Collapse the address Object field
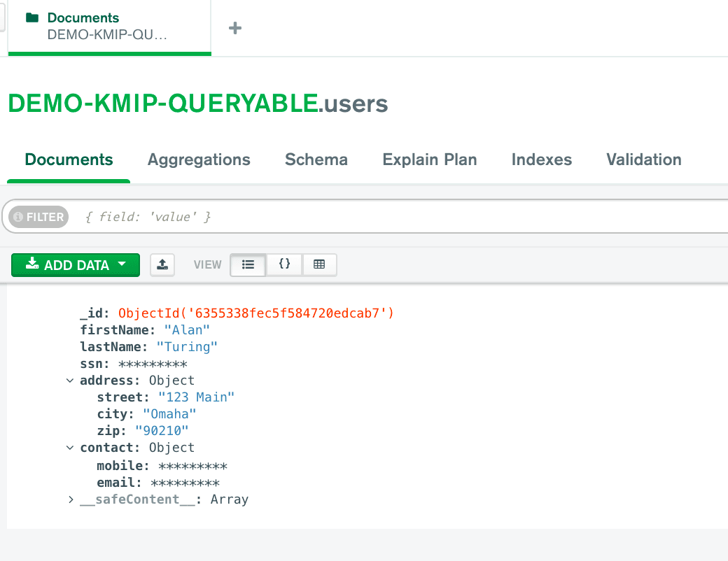Image resolution: width=728 pixels, height=561 pixels. point(69,380)
